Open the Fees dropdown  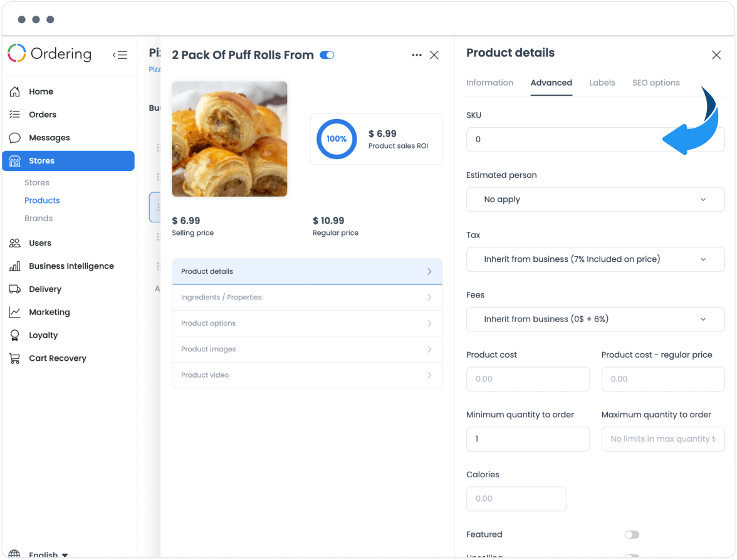pyautogui.click(x=595, y=319)
